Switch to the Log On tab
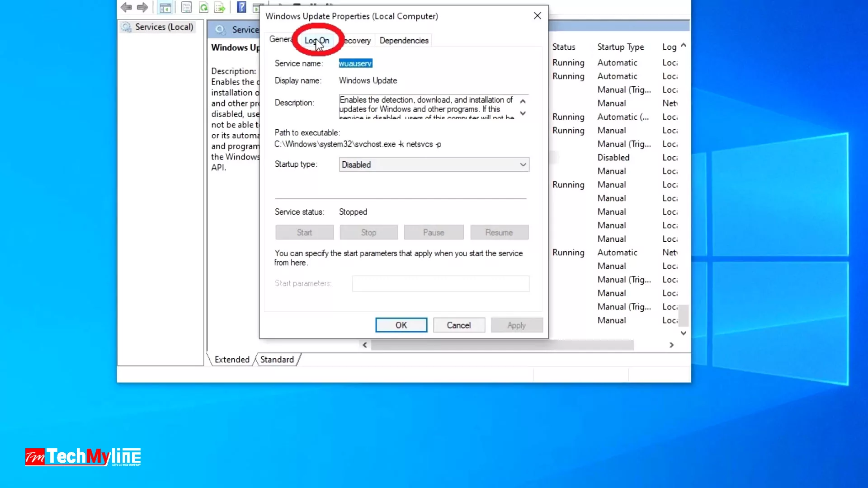Viewport: 868px width, 488px height. [x=316, y=41]
